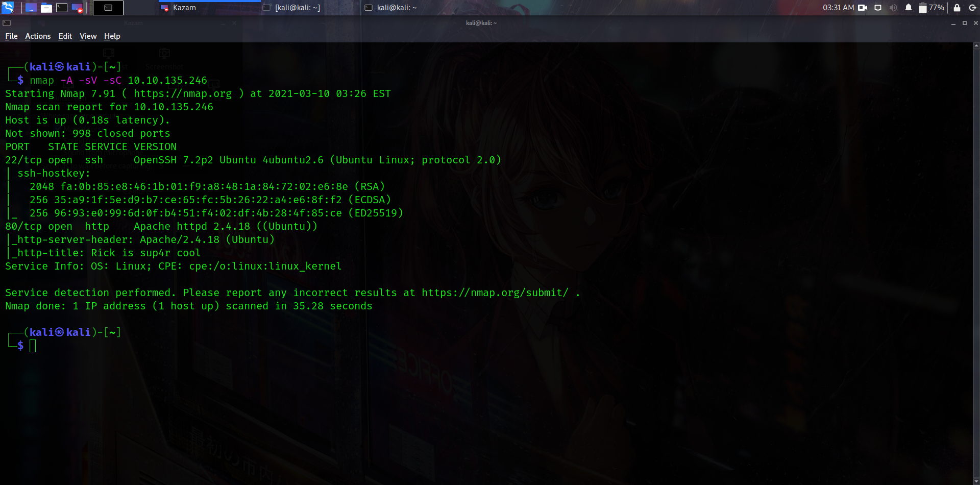Click 'Not shown: 998 closed ports' line
980x485 pixels.
click(88, 134)
